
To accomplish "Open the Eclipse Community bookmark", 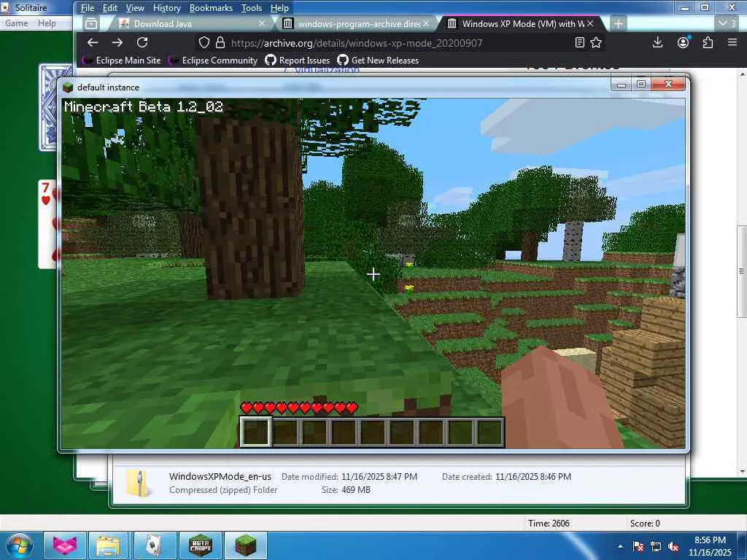I will 213,60.
